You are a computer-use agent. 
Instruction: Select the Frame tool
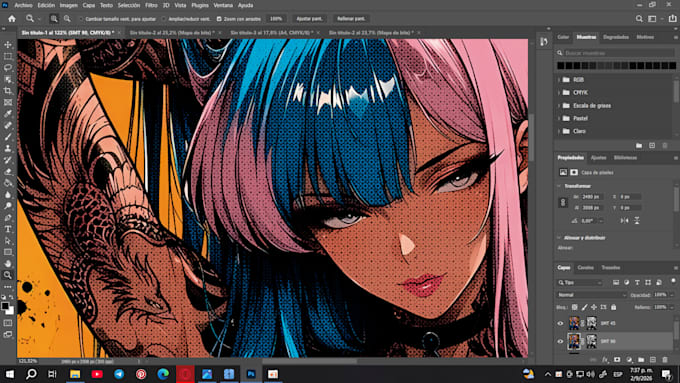coord(8,102)
